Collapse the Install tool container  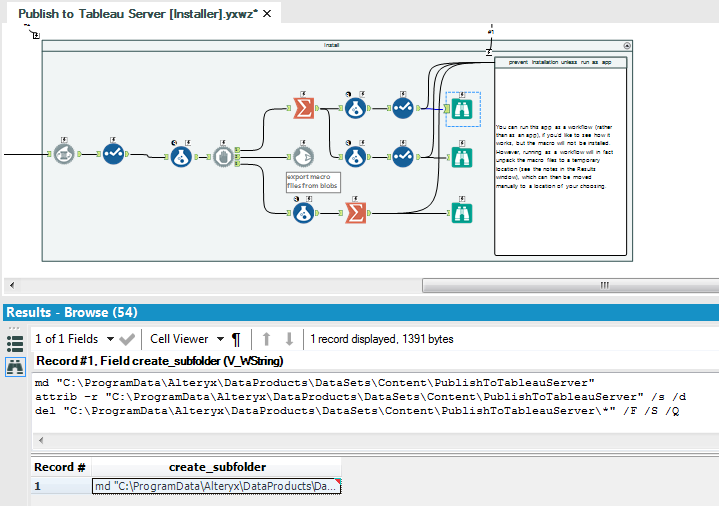(627, 45)
